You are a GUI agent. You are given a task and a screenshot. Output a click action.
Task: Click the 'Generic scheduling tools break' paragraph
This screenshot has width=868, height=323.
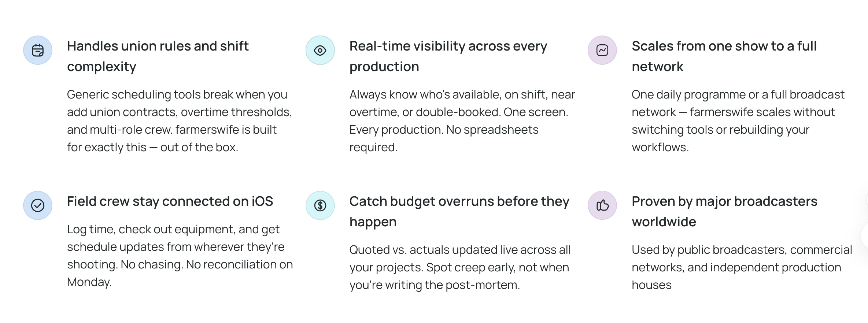point(179,120)
